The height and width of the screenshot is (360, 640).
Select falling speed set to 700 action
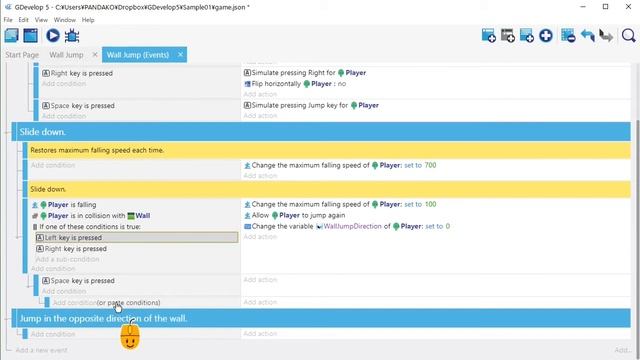340,165
